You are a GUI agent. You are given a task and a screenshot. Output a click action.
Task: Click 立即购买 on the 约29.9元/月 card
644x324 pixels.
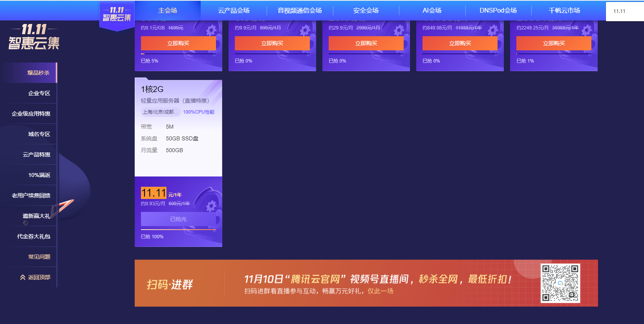366,43
